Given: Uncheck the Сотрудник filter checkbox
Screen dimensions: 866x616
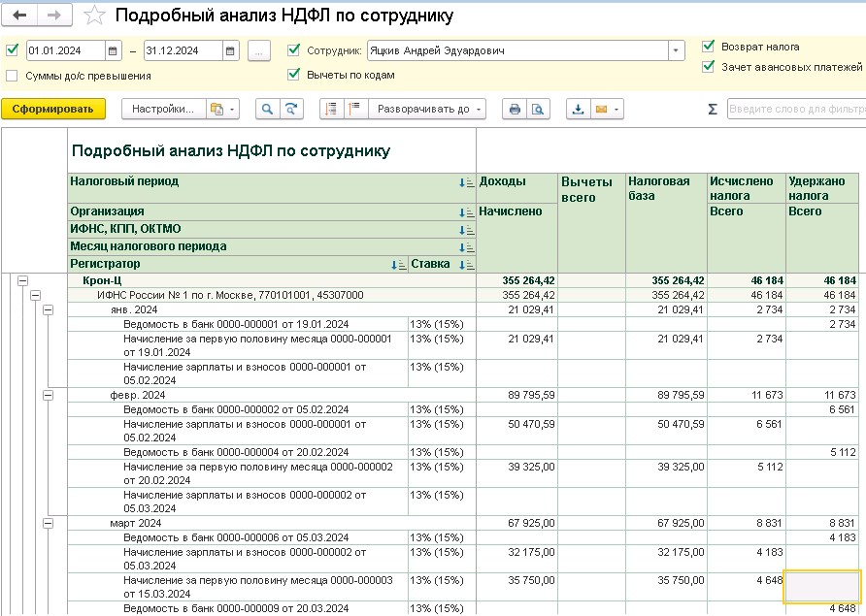Looking at the screenshot, I should point(294,50).
